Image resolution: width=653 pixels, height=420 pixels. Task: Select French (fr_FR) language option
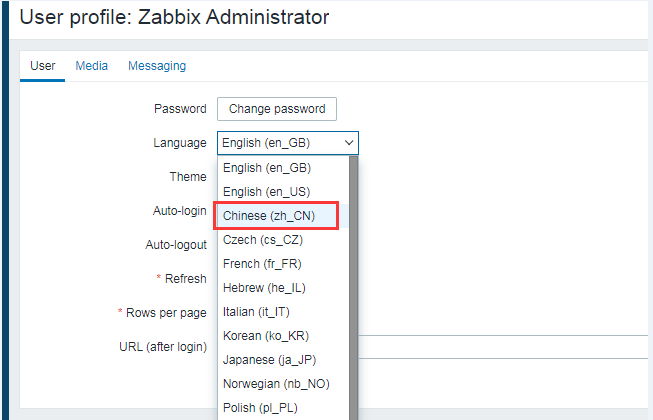point(262,264)
